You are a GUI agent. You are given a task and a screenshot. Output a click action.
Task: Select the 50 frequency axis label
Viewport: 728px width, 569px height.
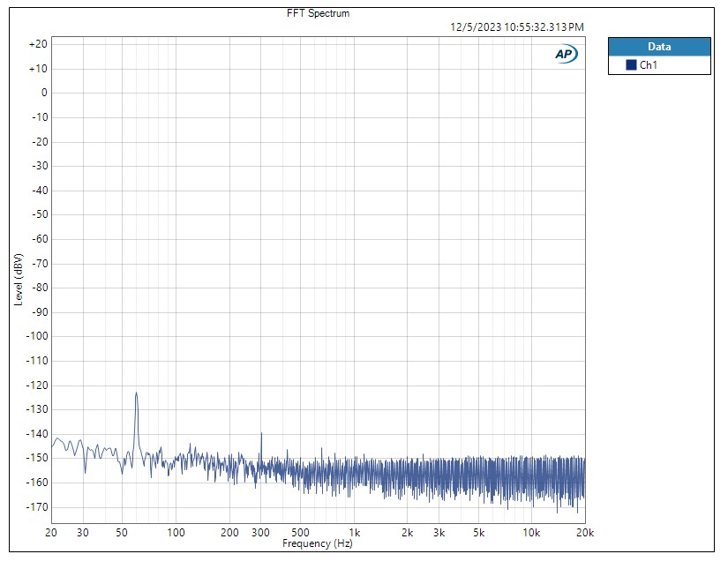click(122, 533)
